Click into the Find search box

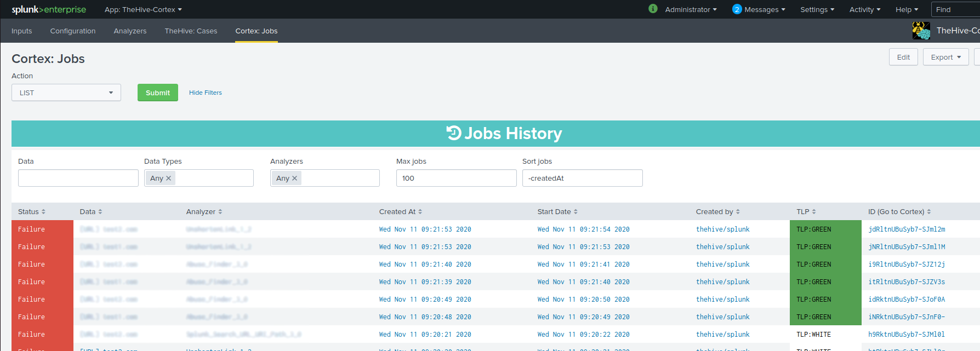point(955,9)
